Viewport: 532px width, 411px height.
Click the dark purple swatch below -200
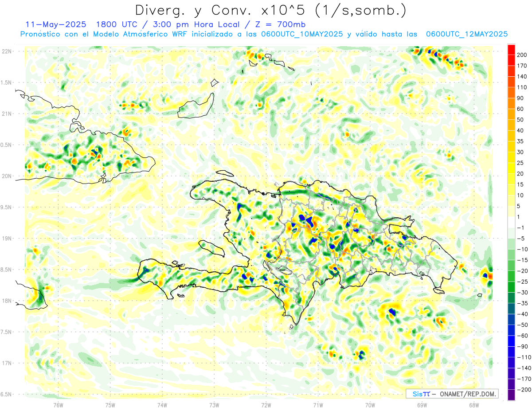coord(512,395)
